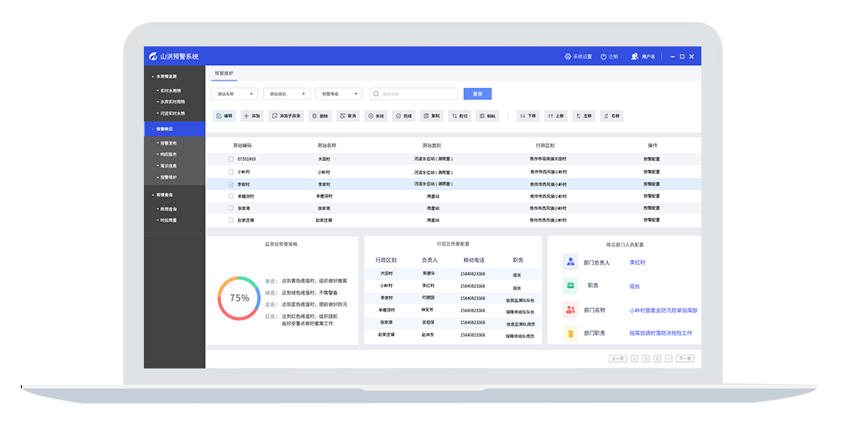Click the 75% circular progress ring
868x436 pixels.
coord(239,298)
